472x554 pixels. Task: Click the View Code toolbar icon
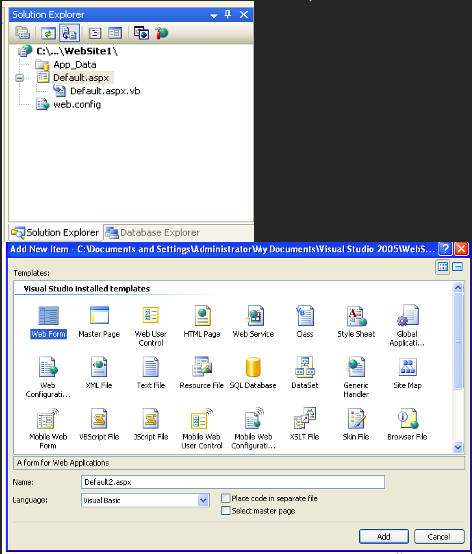[x=95, y=33]
